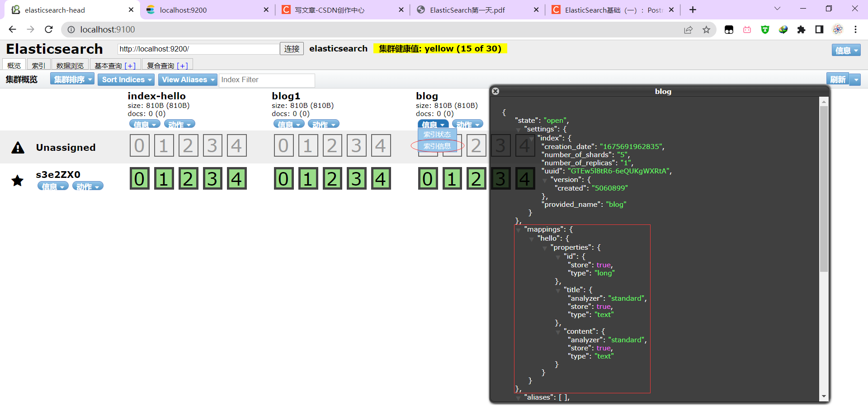Screen dimensions: 868x410
Task: Click assigned shard 0 of index-hello
Action: click(139, 179)
